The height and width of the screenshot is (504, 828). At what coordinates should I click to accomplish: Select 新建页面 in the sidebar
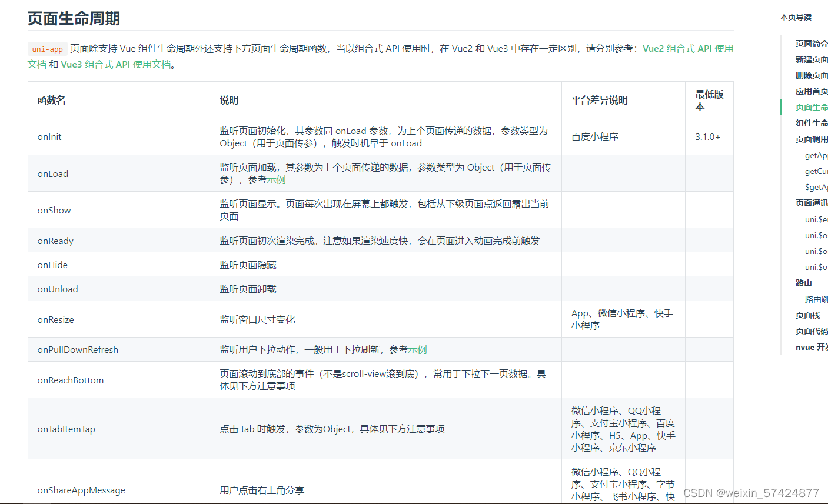coord(811,59)
